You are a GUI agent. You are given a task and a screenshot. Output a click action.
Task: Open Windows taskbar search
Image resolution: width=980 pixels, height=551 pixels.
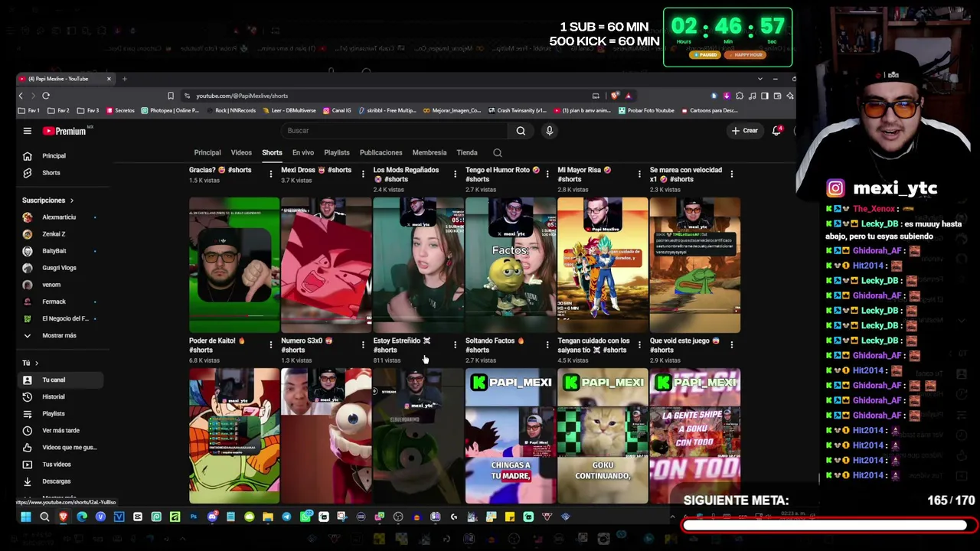[44, 517]
